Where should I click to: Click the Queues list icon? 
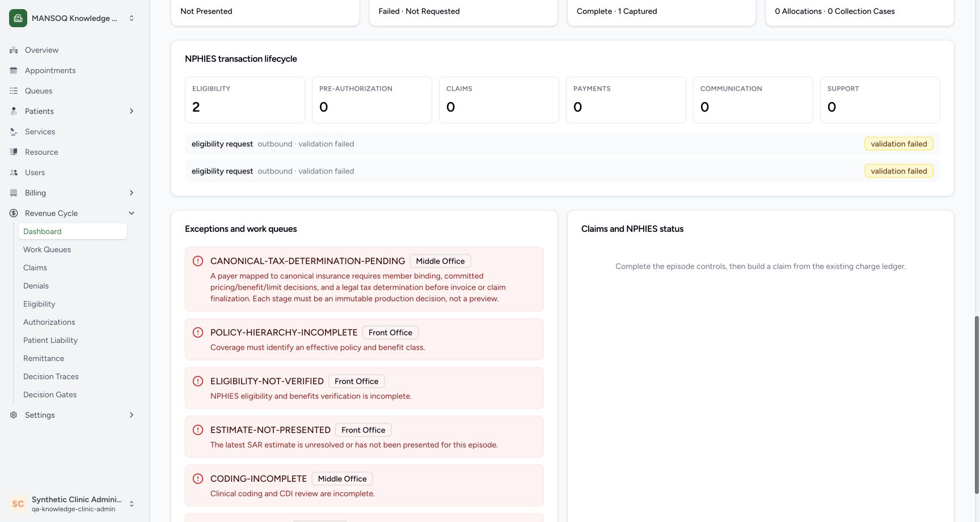[14, 91]
